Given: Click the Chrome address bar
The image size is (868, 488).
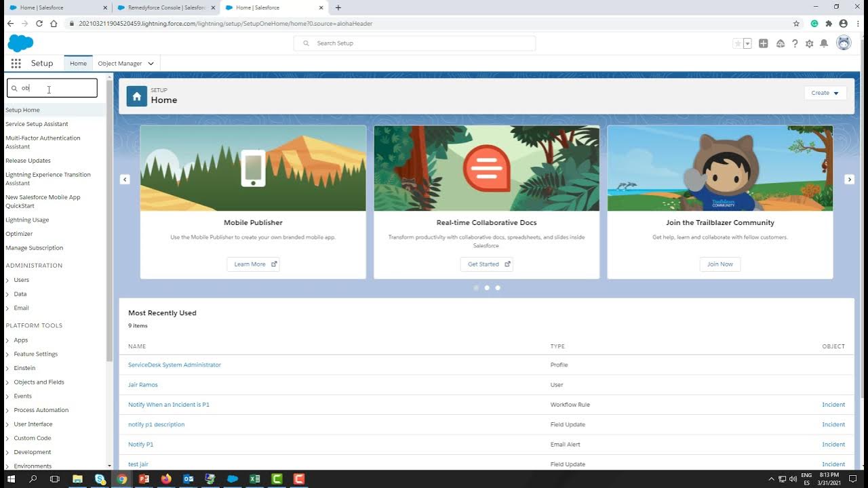Looking at the screenshot, I should (427, 23).
